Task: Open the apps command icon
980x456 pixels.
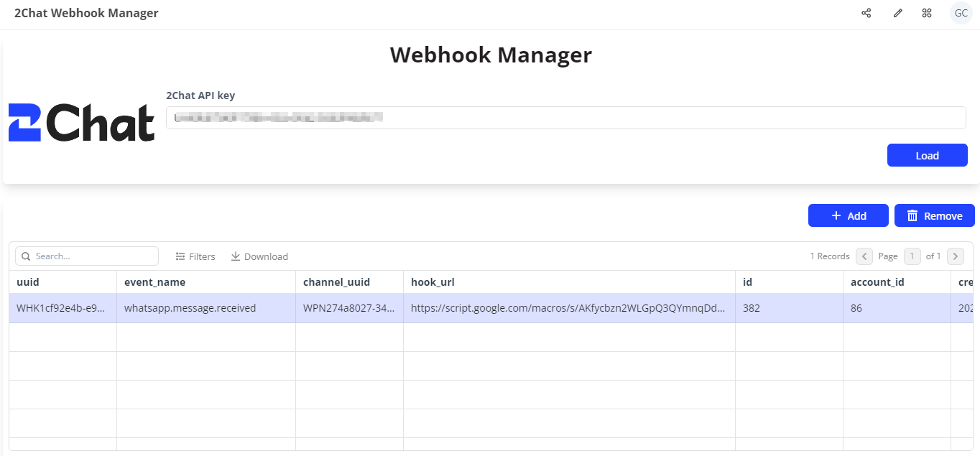Action: tap(927, 13)
